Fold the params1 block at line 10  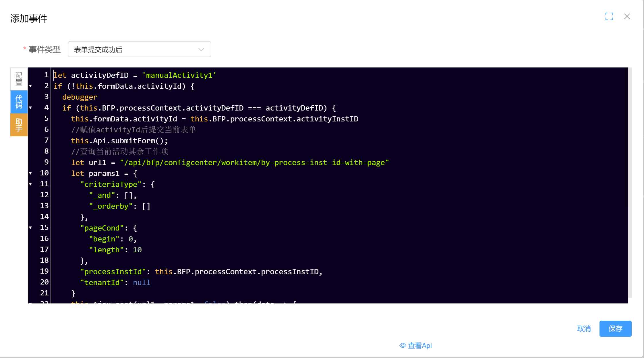coord(30,173)
